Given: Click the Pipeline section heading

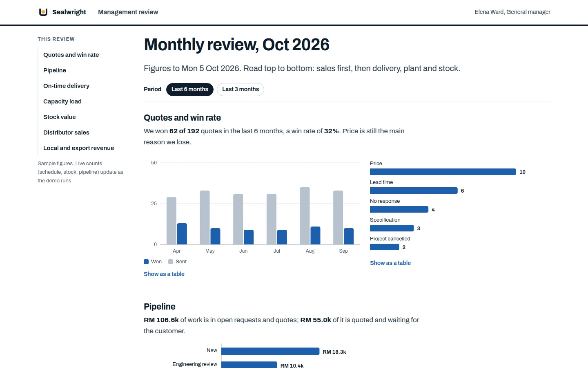Looking at the screenshot, I should [159, 307].
